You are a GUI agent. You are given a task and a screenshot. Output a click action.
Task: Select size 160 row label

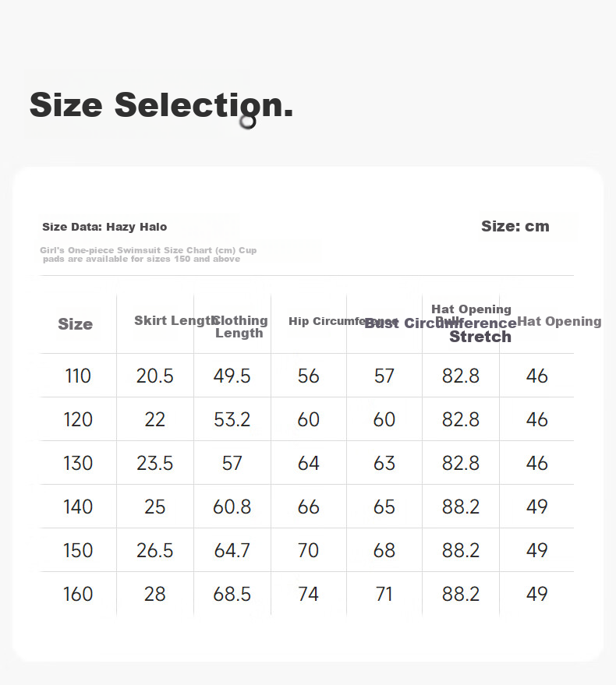tap(78, 594)
